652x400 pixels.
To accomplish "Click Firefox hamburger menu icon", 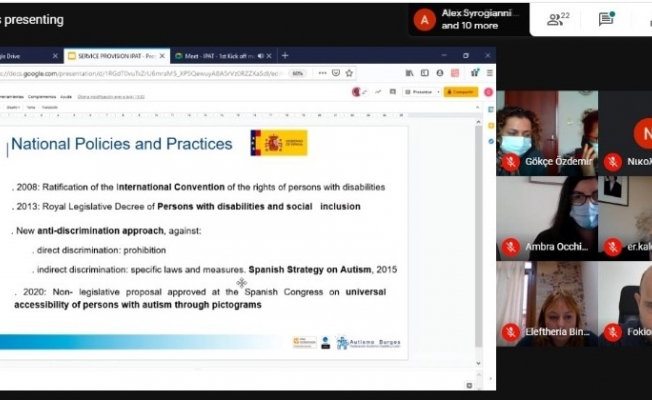I will [489, 73].
